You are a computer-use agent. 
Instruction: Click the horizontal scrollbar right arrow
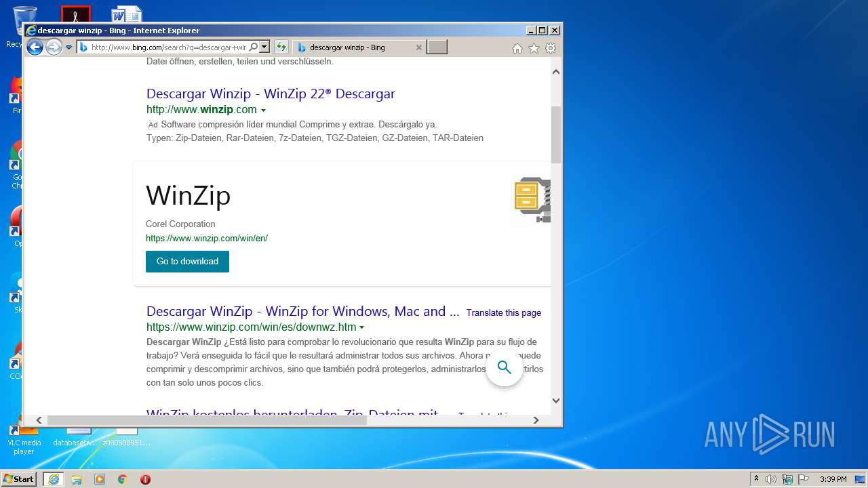pyautogui.click(x=536, y=420)
